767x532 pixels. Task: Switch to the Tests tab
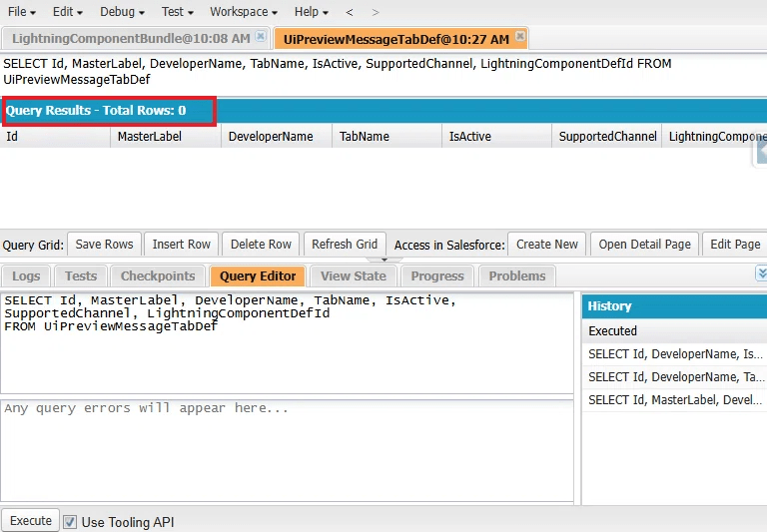pos(81,275)
